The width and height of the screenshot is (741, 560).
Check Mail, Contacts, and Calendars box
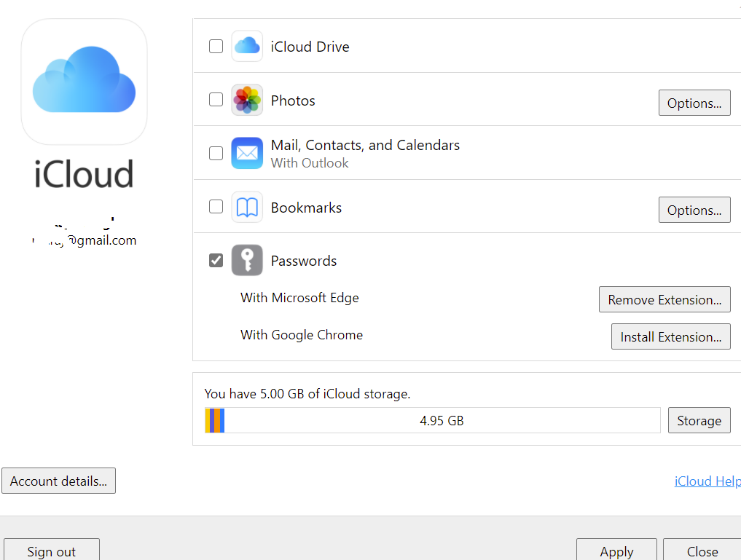click(x=216, y=154)
